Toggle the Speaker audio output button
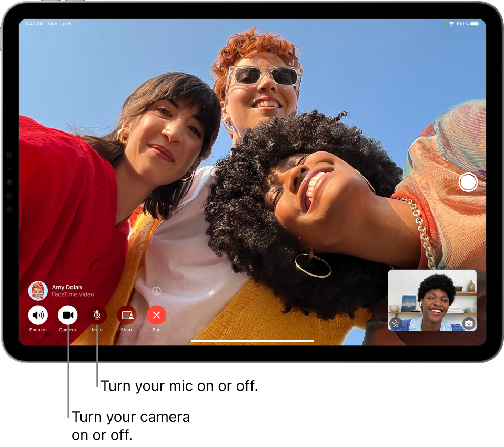 38,316
